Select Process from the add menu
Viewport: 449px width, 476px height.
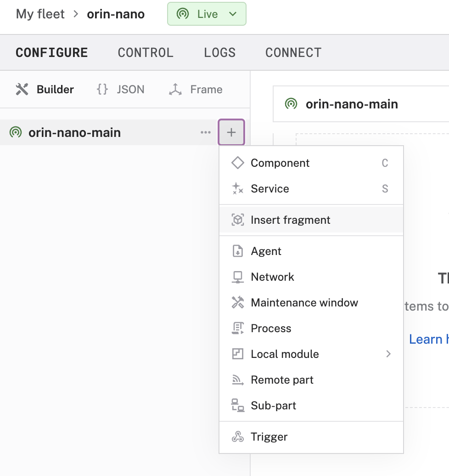pyautogui.click(x=271, y=329)
